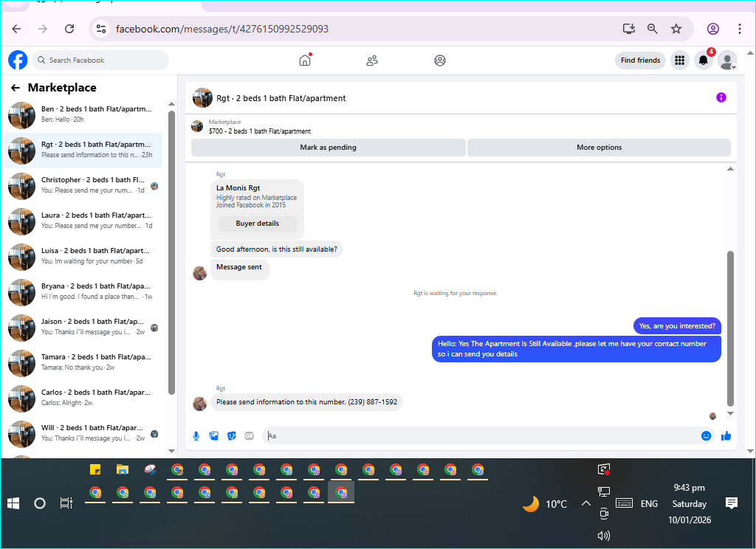Open Sticky Notes from the taskbar
Viewport: 756px width, 549px height.
point(95,469)
